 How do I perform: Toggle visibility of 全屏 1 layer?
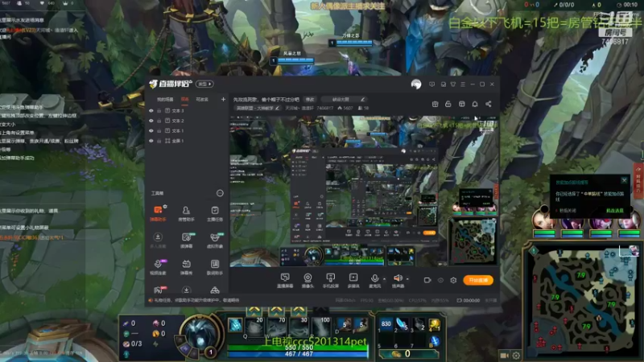coord(151,141)
